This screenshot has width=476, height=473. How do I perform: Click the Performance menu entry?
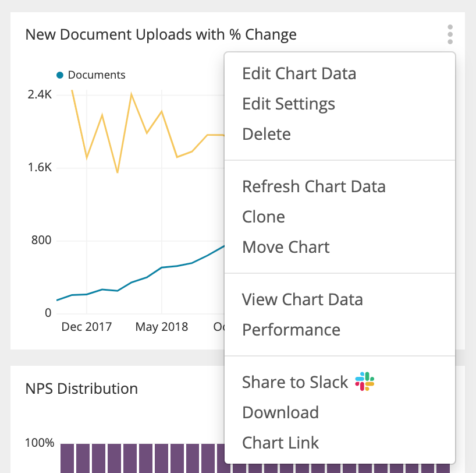291,330
